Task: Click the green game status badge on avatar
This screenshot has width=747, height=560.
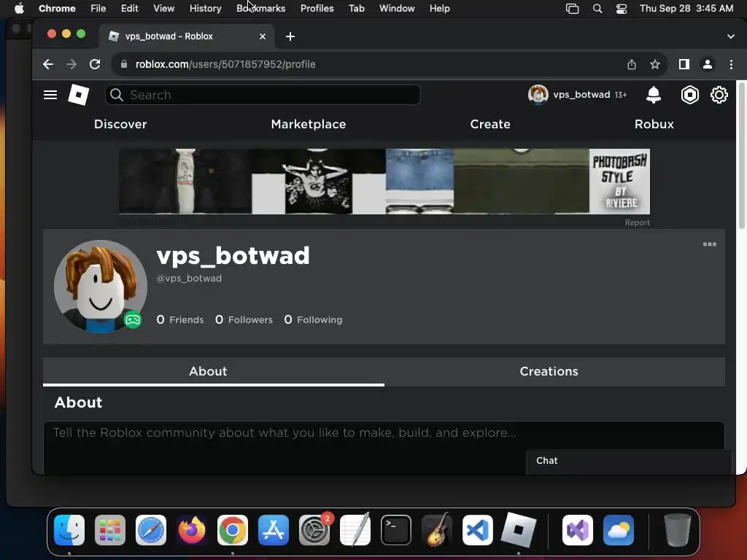Action: pyautogui.click(x=133, y=319)
